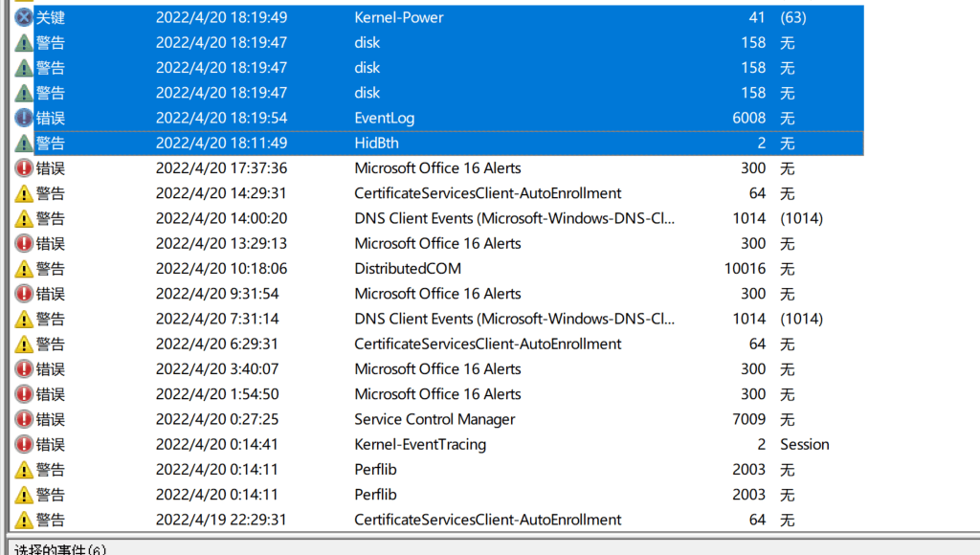Click the critical icon on the Kernel-Power row

click(x=24, y=17)
